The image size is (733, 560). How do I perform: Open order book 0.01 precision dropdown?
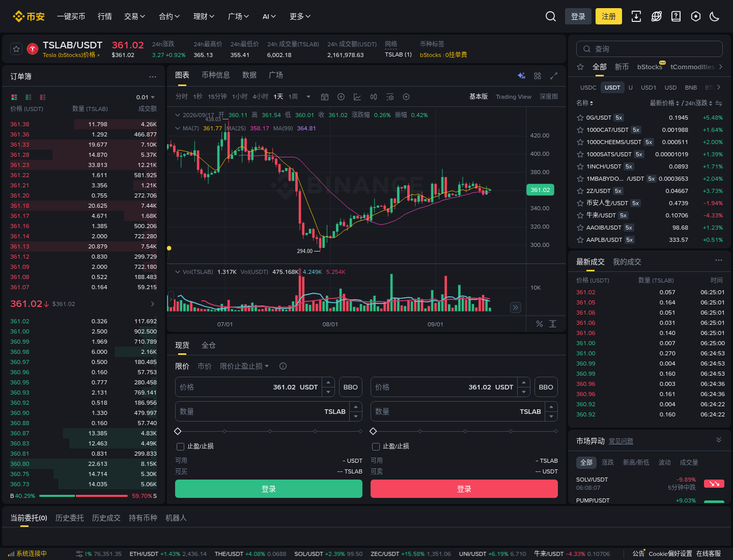[146, 97]
